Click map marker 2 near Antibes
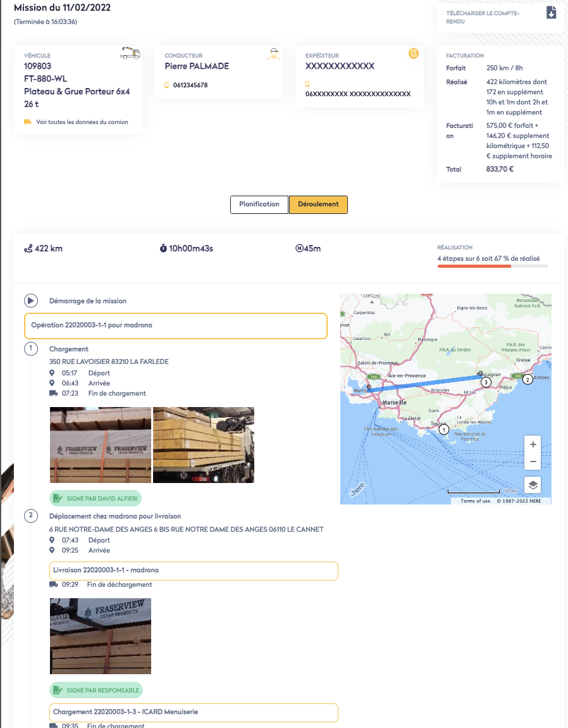 coord(528,379)
